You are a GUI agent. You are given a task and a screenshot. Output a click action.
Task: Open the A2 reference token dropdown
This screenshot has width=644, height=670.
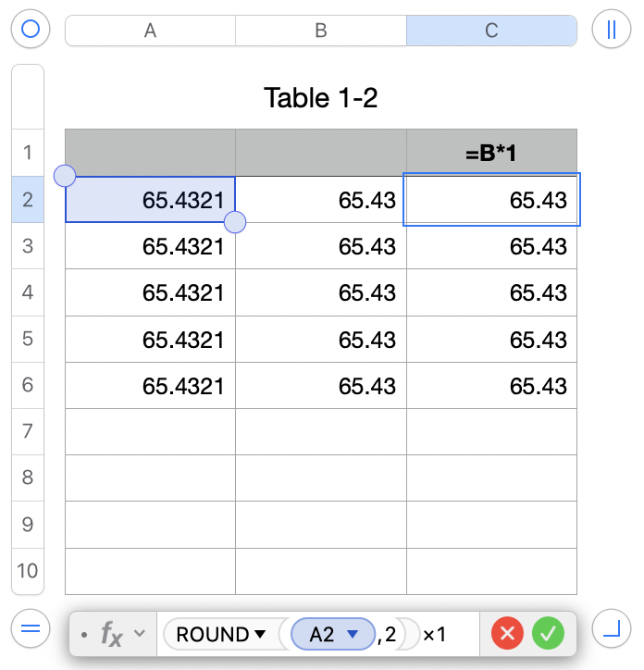[x=352, y=635]
